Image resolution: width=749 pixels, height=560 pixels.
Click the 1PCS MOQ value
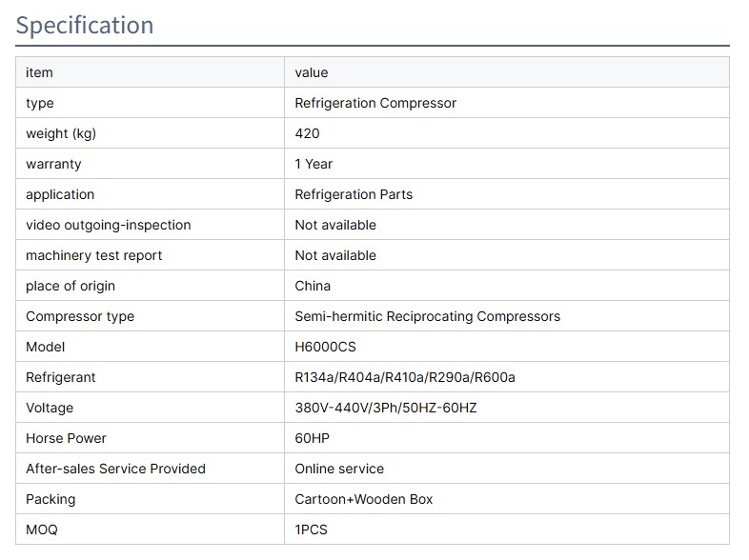(311, 530)
